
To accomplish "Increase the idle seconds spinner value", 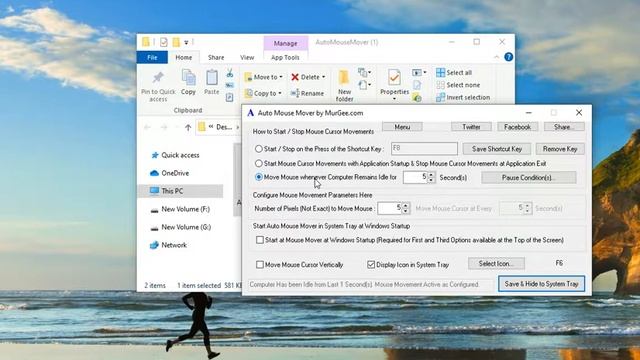I will click(431, 175).
